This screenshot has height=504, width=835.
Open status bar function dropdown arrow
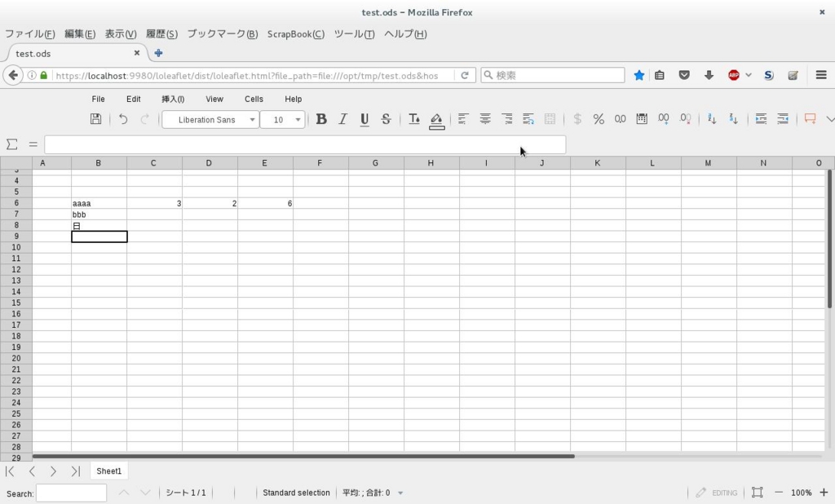400,493
